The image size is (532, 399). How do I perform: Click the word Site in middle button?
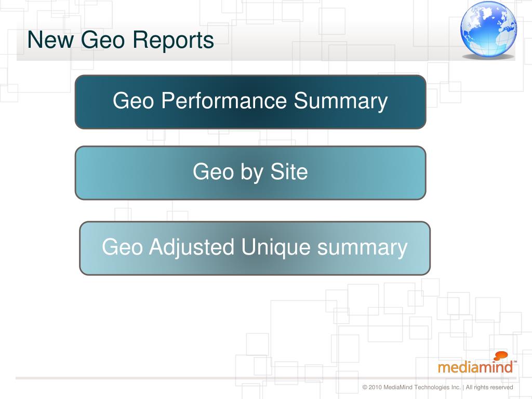(x=289, y=171)
